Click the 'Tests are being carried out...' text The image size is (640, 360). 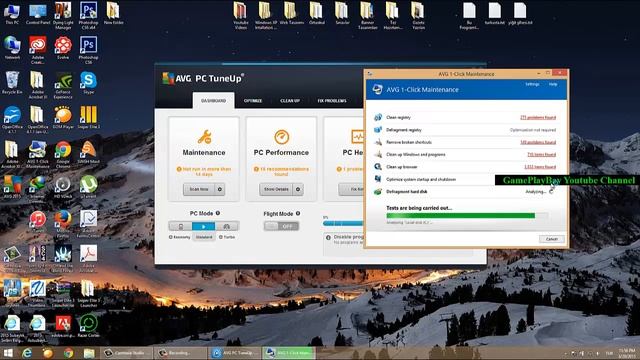click(419, 208)
